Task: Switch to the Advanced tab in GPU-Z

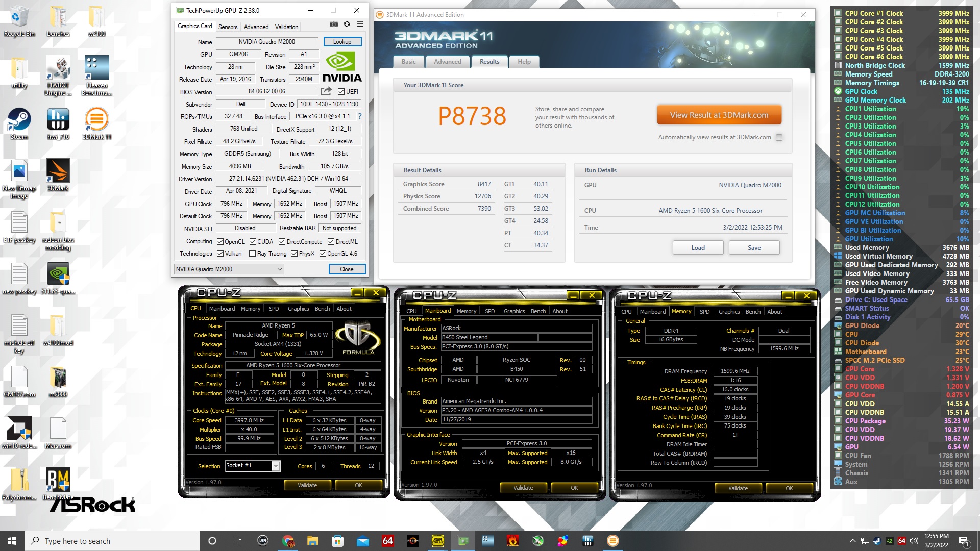Action: [256, 27]
